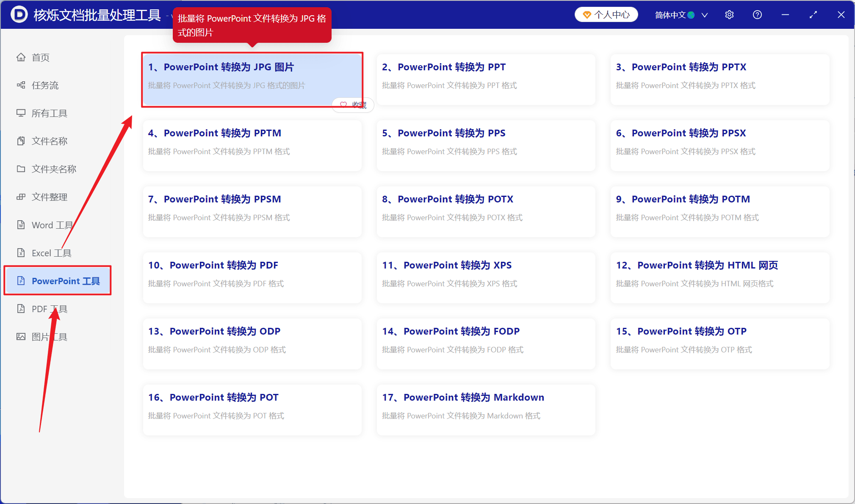Click the chevron next to language selector

705,15
